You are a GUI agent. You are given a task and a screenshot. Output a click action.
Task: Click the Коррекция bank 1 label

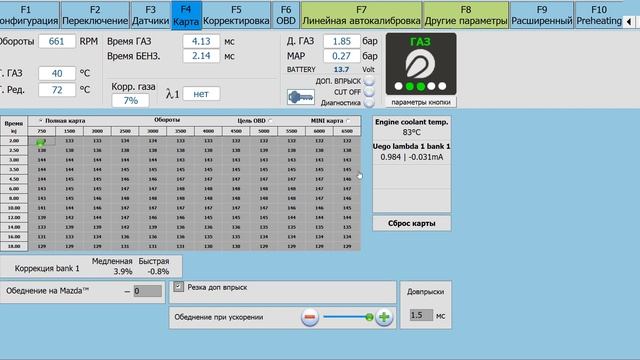click(x=47, y=269)
